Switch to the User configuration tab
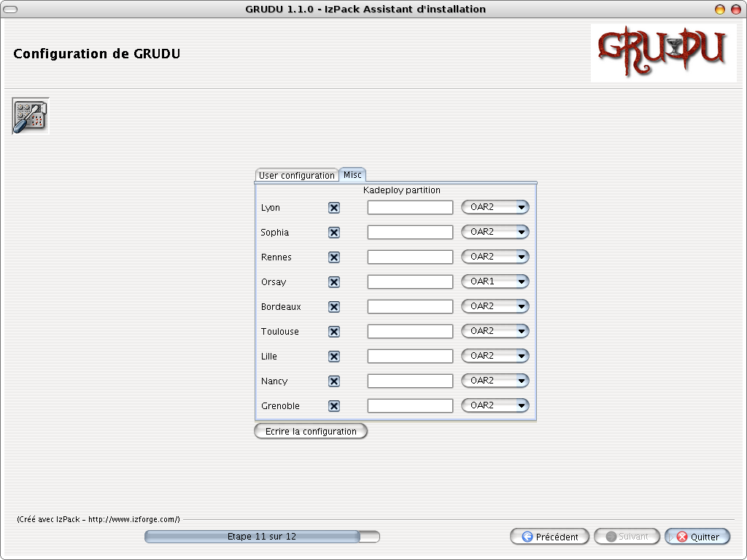Screen dimensions: 747x560 (297, 175)
